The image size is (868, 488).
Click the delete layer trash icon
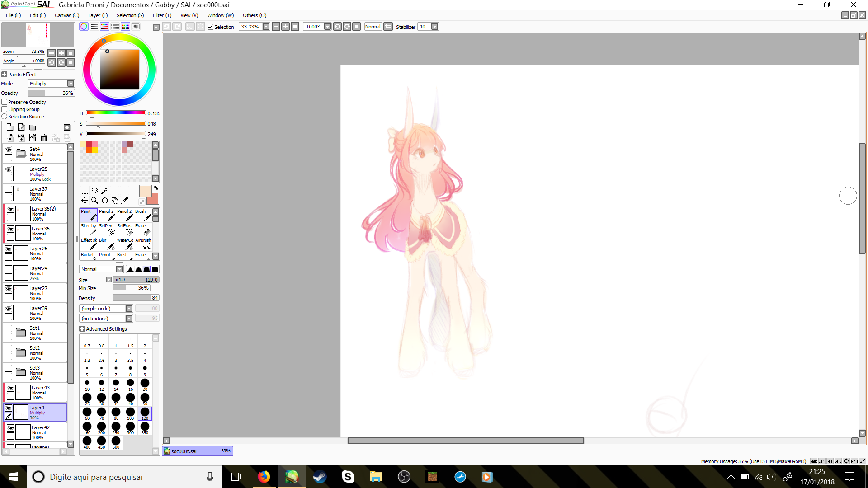[x=44, y=137]
